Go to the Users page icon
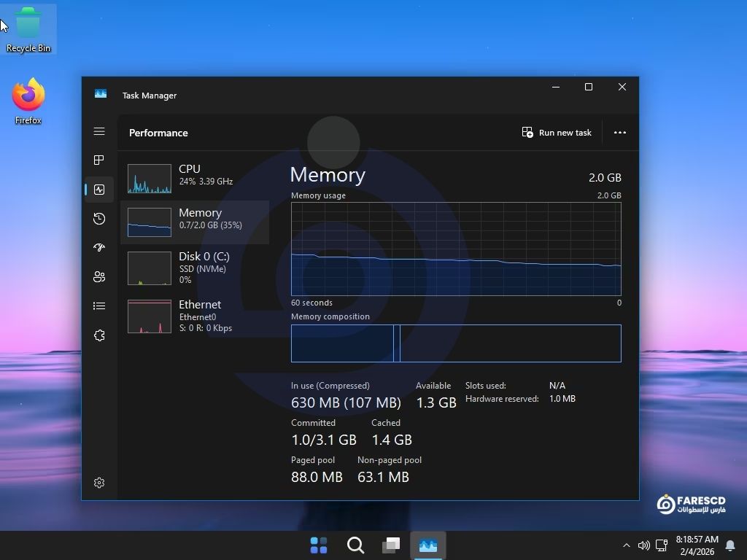This screenshot has height=560, width=747. (x=99, y=277)
